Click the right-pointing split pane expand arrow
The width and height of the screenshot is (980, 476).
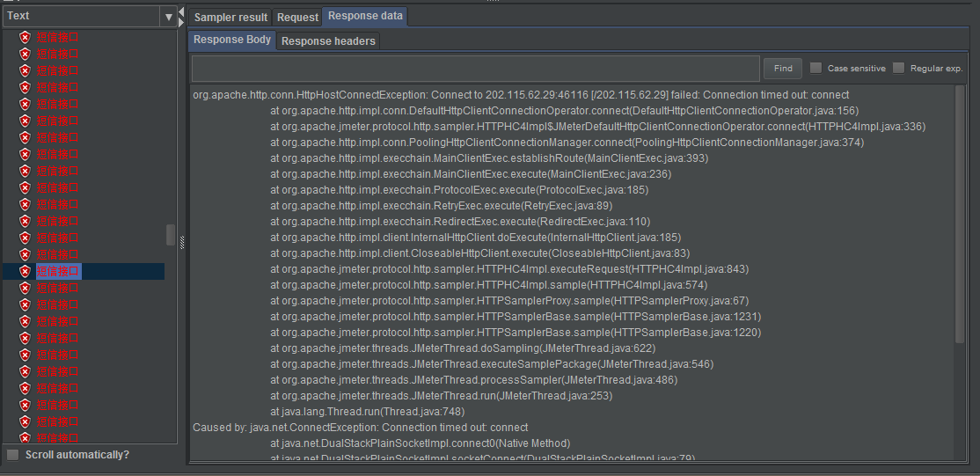point(182,22)
